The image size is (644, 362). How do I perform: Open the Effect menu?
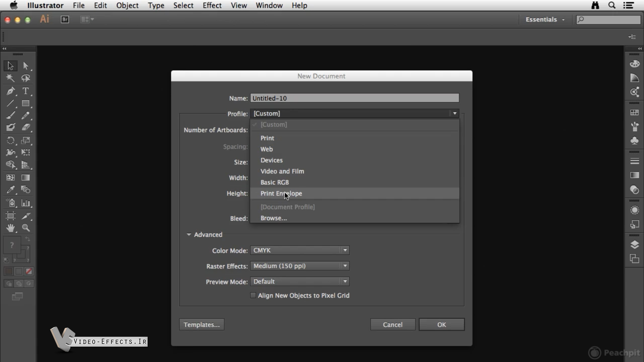pyautogui.click(x=212, y=6)
